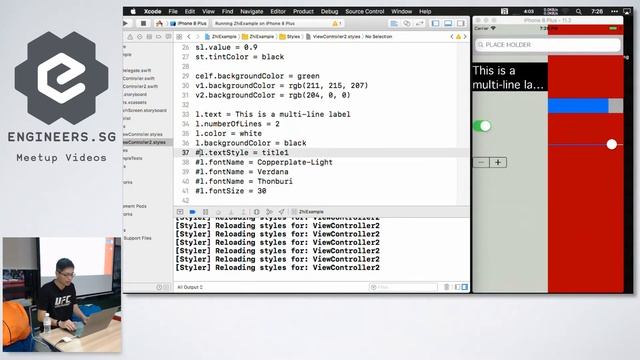Viewport: 640px width, 360px height.
Task: Click the warning badge in the activity bar
Action: [x=336, y=24]
